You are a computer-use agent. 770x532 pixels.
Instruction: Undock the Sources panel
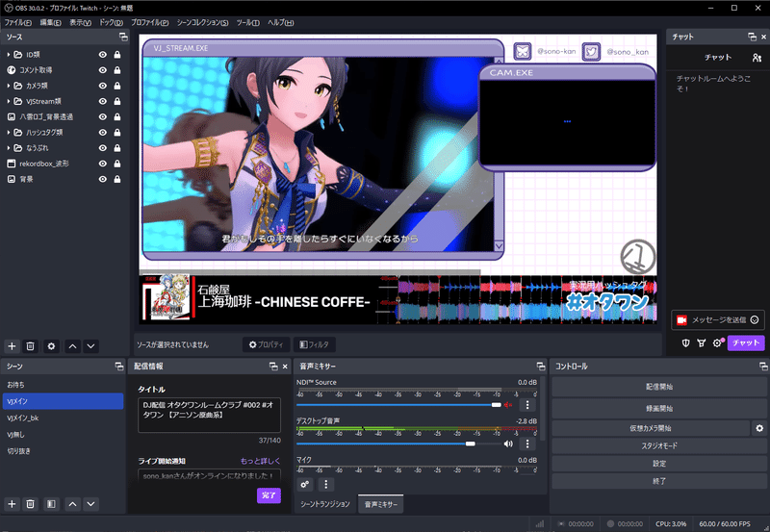[123, 37]
